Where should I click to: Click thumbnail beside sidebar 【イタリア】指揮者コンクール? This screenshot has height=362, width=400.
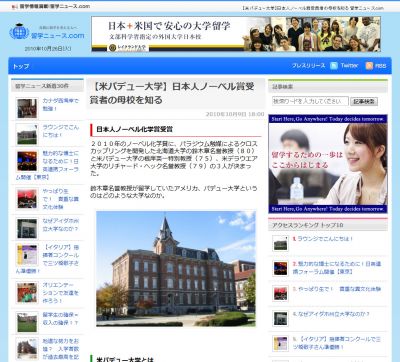click(x=27, y=255)
